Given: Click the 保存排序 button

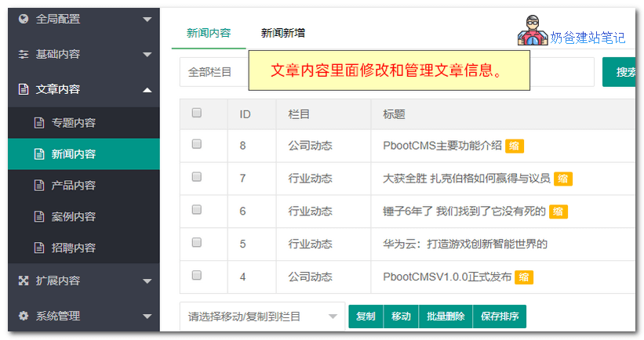Looking at the screenshot, I should point(500,316).
